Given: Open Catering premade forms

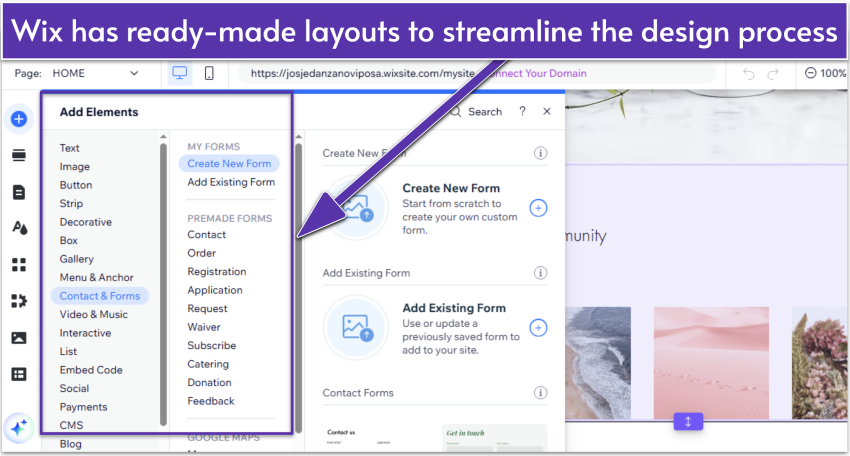Looking at the screenshot, I should click(208, 364).
